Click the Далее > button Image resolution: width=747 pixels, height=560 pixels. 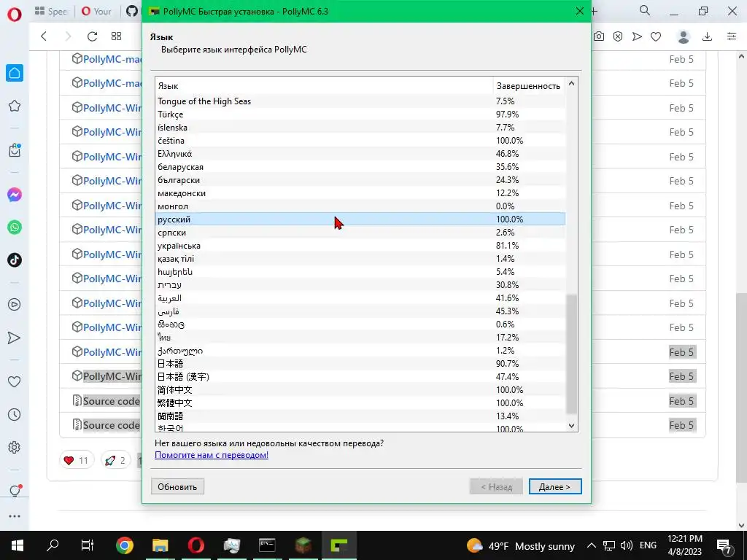[555, 486]
